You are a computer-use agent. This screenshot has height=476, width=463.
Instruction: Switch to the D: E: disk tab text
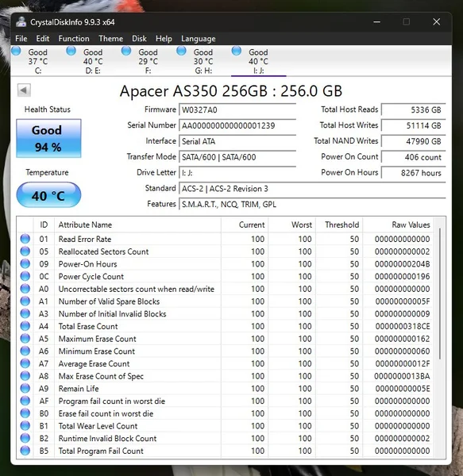[93, 61]
